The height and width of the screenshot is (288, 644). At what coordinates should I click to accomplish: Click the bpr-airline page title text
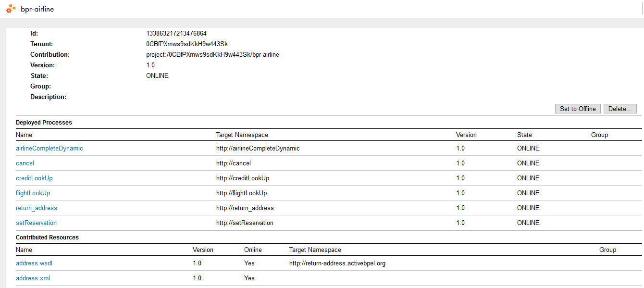(x=37, y=9)
